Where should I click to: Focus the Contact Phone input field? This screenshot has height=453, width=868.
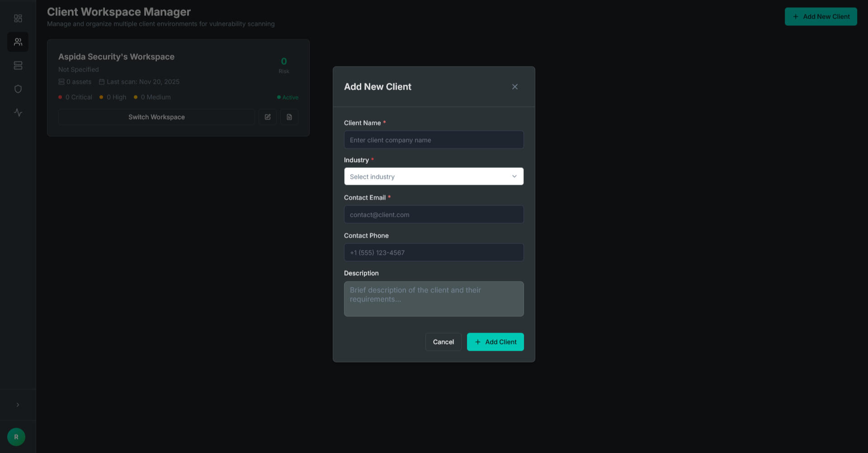click(434, 253)
